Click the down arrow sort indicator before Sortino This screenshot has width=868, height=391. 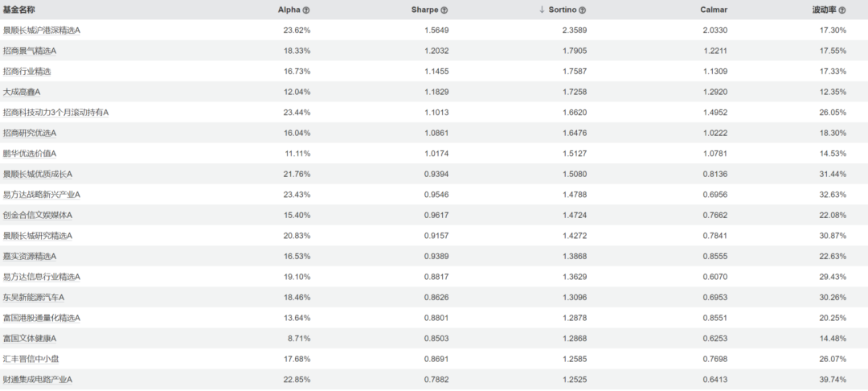click(x=542, y=10)
